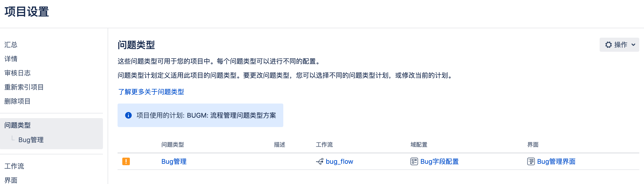644x184 pixels.
Task: Open the Bug管理 issue type link in the table
Action: coord(174,162)
